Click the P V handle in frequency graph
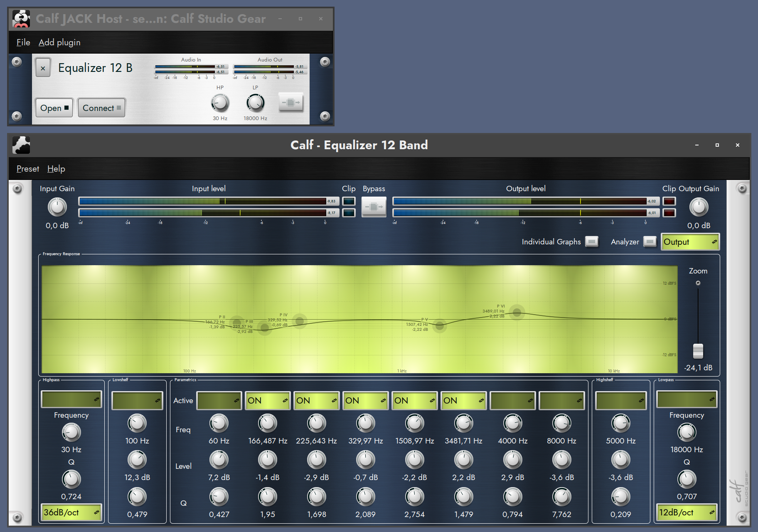 coord(439,326)
